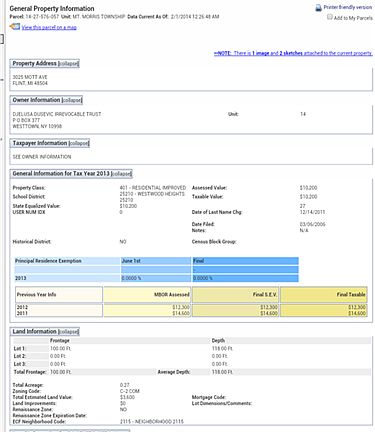Click the printer icon beside Printer friendly version
375x432 pixels.
tap(318, 8)
